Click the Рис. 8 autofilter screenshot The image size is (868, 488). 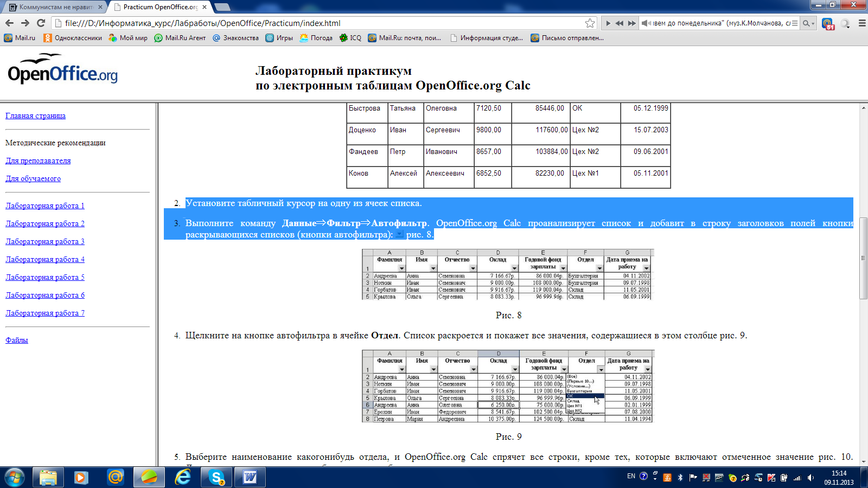pyautogui.click(x=508, y=274)
